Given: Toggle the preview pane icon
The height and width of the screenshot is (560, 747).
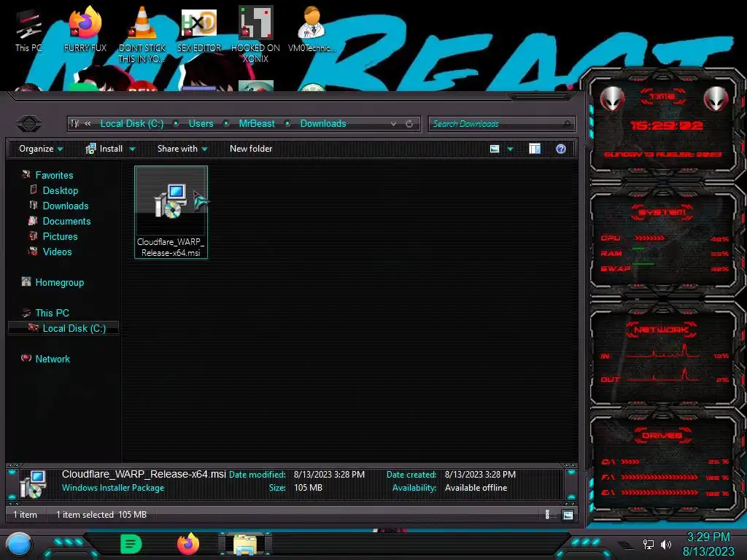Looking at the screenshot, I should (535, 149).
